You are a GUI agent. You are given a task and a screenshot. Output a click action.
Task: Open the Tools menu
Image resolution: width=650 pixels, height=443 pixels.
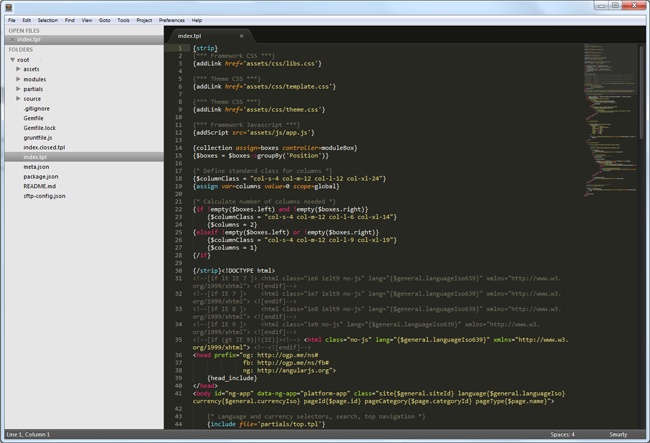[x=123, y=20]
